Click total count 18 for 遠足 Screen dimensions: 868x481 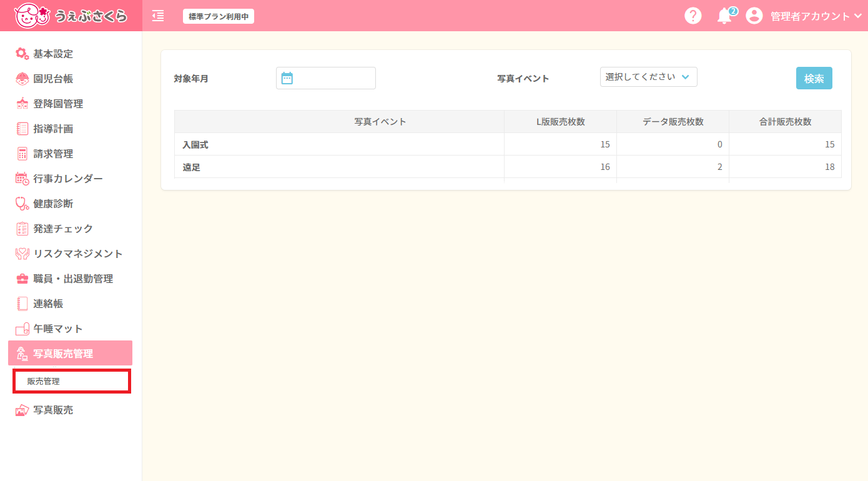(x=829, y=167)
